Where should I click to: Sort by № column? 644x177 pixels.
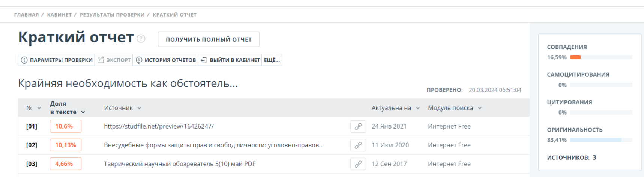pyautogui.click(x=33, y=108)
